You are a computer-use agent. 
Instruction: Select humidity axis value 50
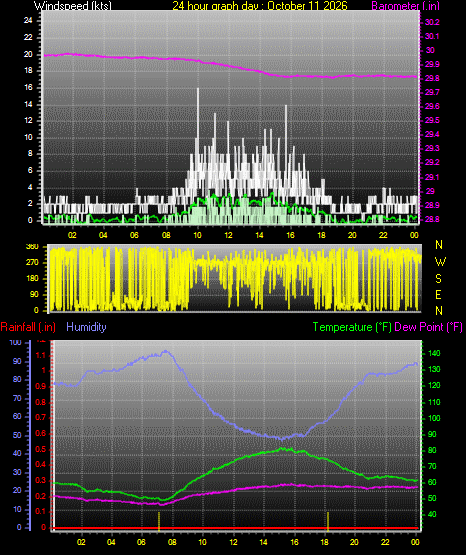click(17, 435)
